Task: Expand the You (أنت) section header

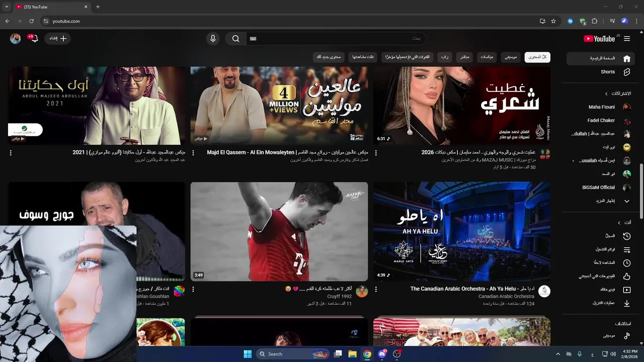Action: [x=624, y=222]
